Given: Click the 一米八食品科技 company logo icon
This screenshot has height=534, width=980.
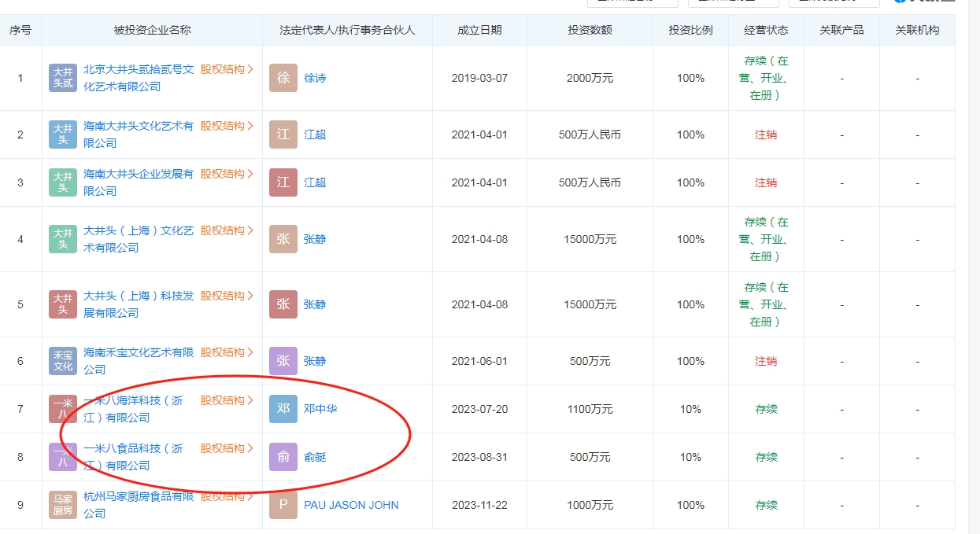Looking at the screenshot, I should click(x=63, y=457).
